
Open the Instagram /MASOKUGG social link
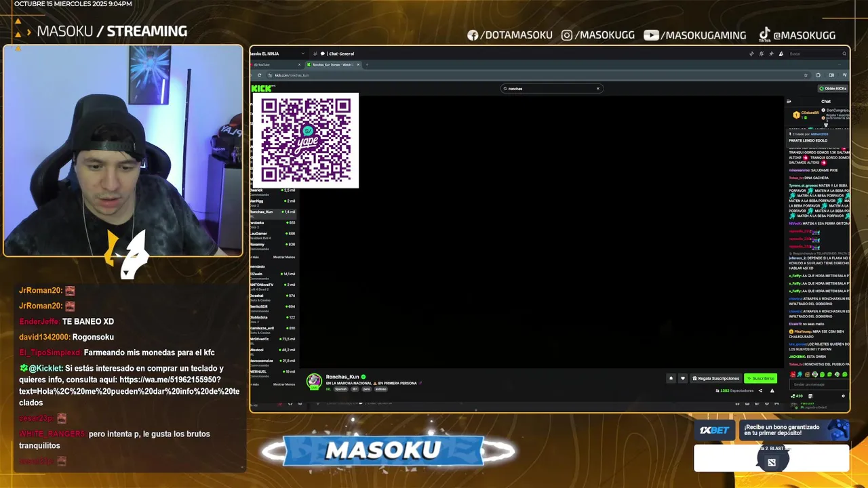[598, 35]
